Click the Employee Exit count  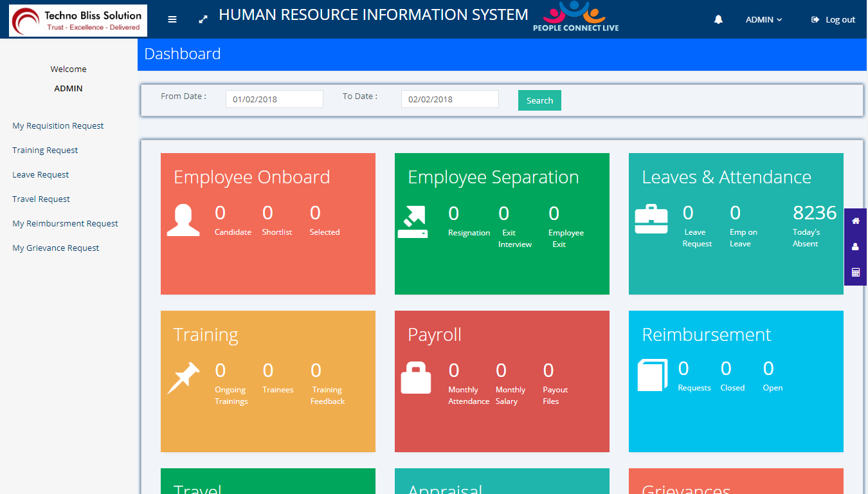tap(554, 214)
